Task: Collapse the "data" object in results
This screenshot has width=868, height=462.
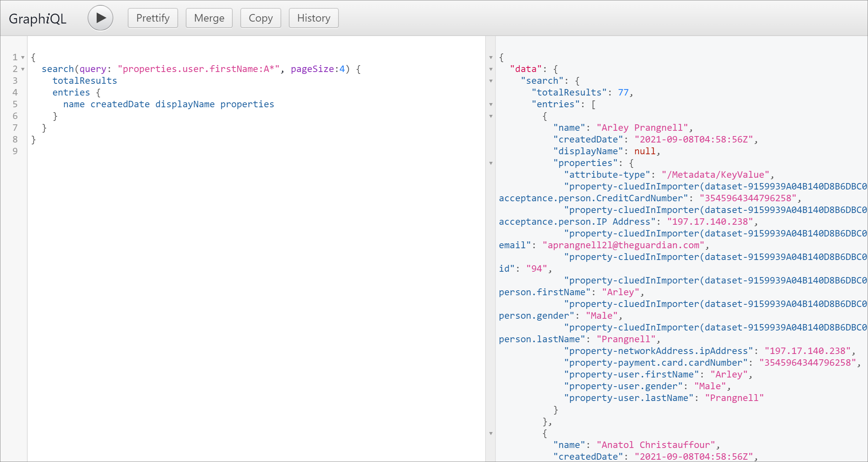Action: pos(491,69)
